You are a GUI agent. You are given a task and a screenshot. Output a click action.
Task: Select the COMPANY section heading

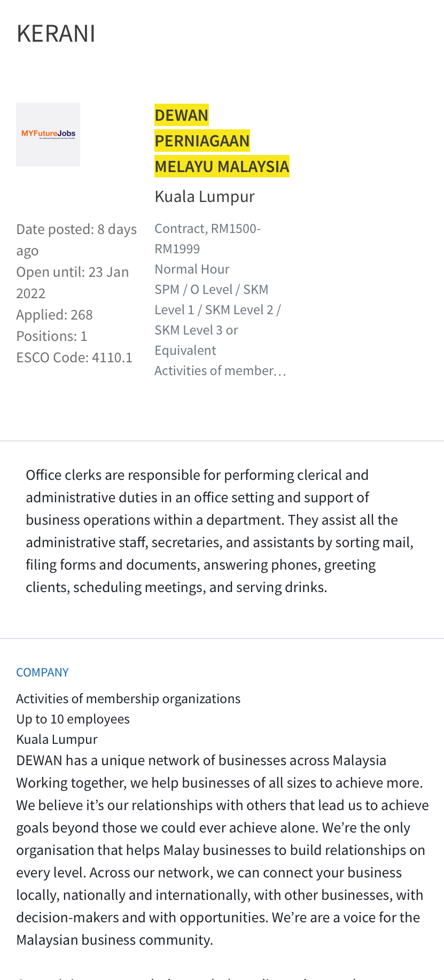pyautogui.click(x=43, y=672)
